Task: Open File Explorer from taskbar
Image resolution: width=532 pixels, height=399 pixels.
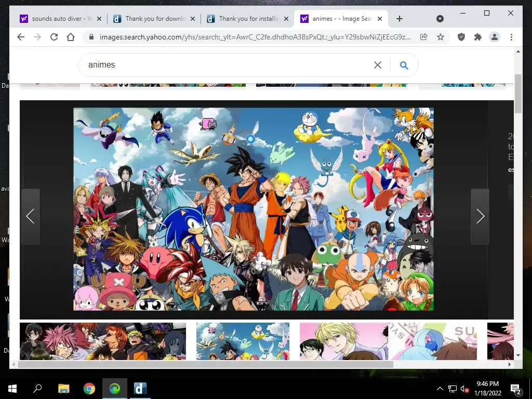Action: coord(63,389)
